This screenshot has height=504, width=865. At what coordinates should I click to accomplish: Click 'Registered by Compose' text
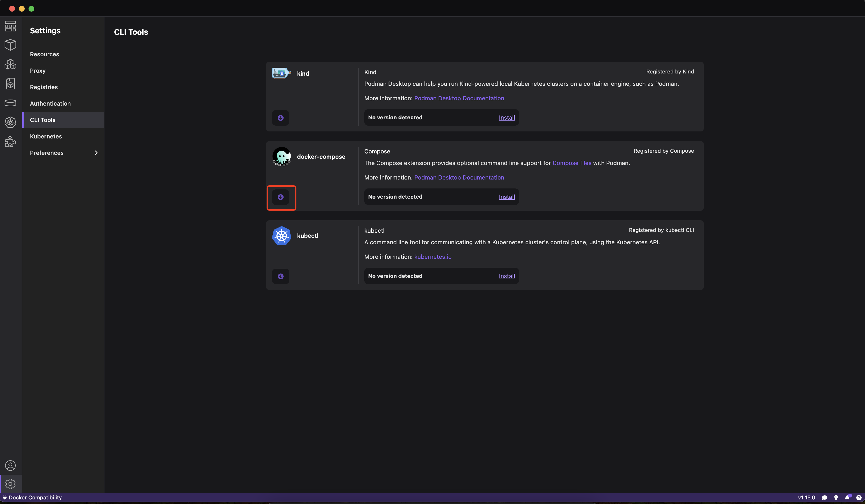pyautogui.click(x=664, y=151)
